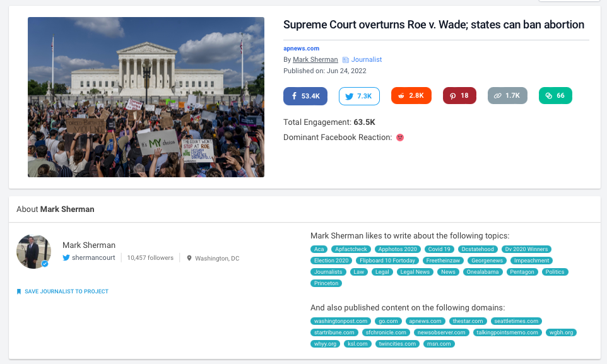607x364 pixels.
Task: Click Mark Sherman's profile photo
Action: pos(33,252)
